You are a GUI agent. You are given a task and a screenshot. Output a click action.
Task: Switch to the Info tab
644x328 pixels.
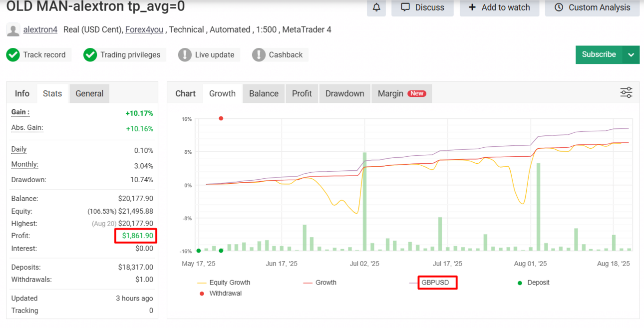(x=22, y=93)
